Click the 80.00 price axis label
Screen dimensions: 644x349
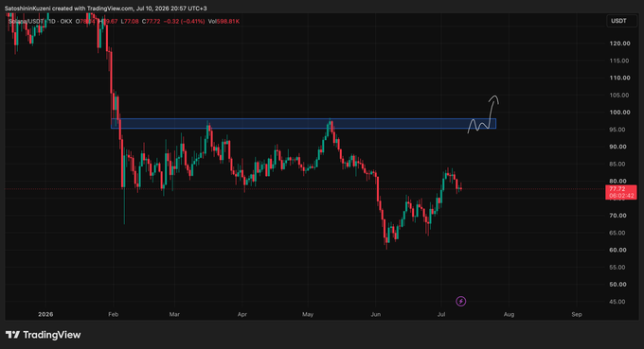(618, 181)
